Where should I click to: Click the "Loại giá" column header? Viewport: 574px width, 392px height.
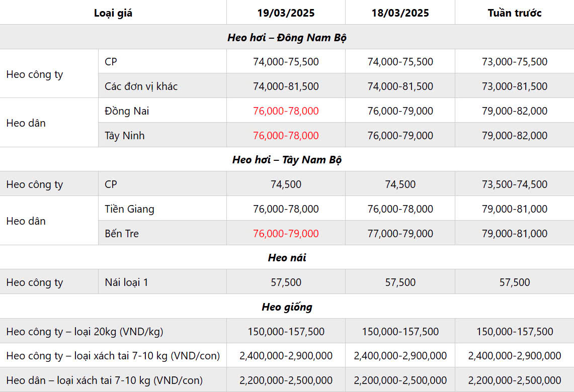tap(113, 13)
